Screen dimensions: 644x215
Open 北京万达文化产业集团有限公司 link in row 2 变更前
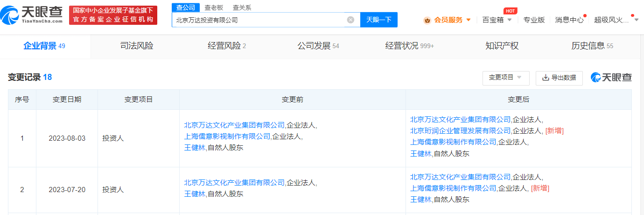(x=234, y=182)
